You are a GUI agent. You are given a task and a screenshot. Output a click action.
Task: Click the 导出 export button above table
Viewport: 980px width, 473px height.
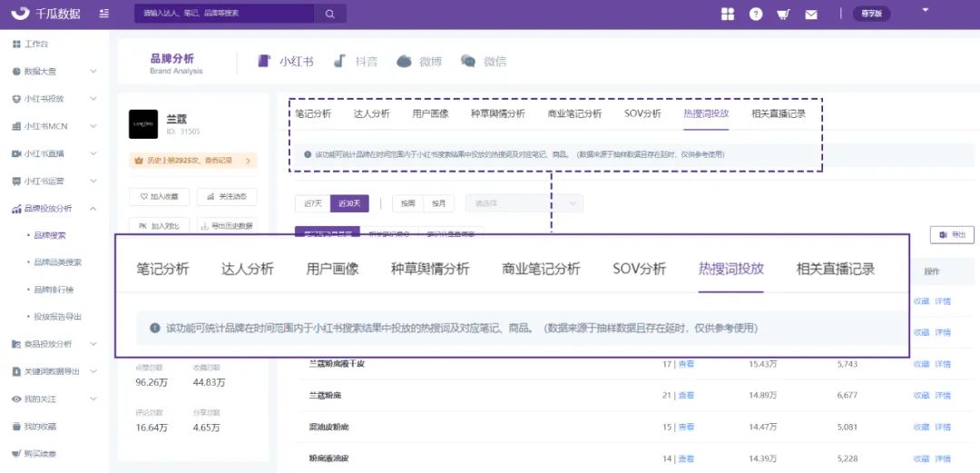click(x=952, y=234)
